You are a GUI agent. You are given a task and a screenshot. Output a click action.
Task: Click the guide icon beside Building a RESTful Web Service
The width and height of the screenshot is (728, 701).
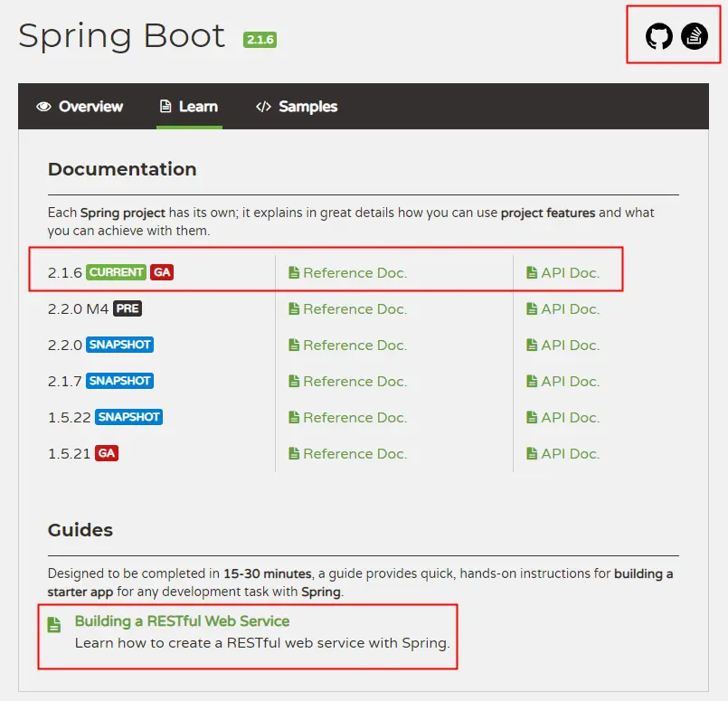coord(54,625)
